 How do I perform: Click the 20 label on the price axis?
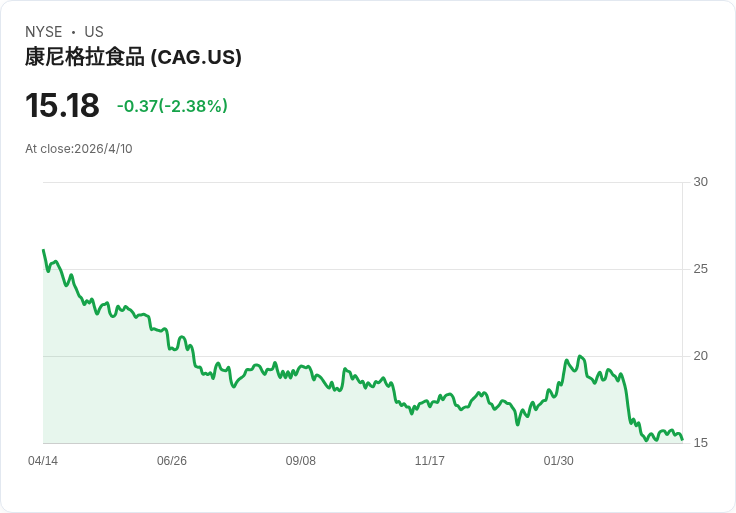(700, 356)
